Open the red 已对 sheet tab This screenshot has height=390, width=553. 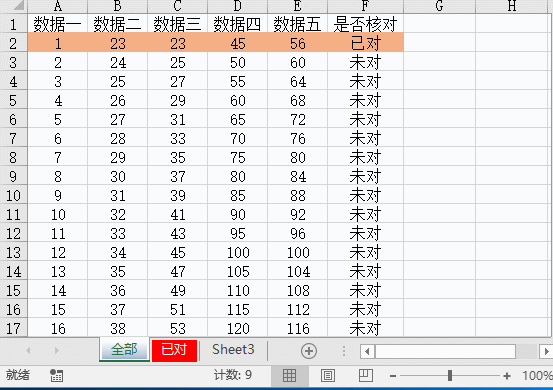coord(174,350)
